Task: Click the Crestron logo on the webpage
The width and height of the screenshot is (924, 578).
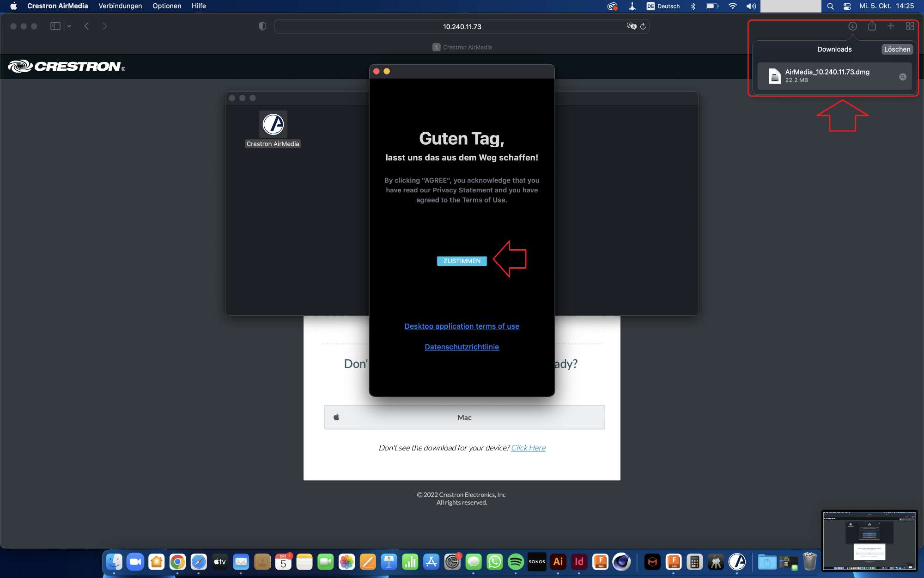Action: click(x=67, y=67)
